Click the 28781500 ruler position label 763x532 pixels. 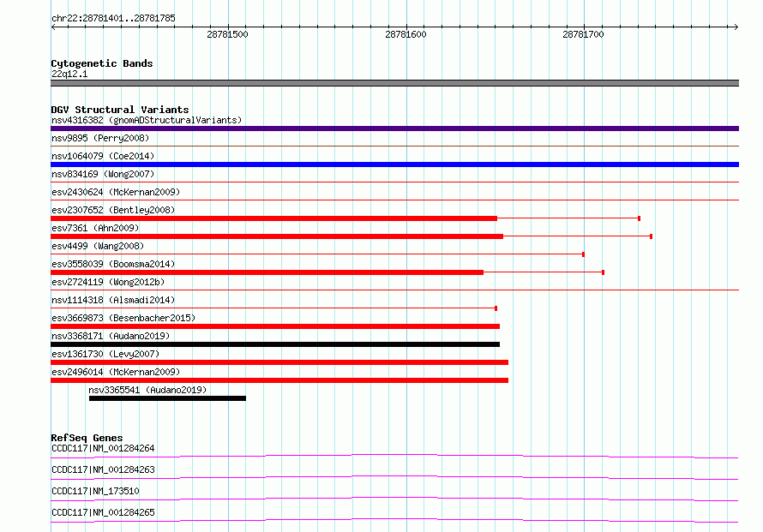point(227,34)
